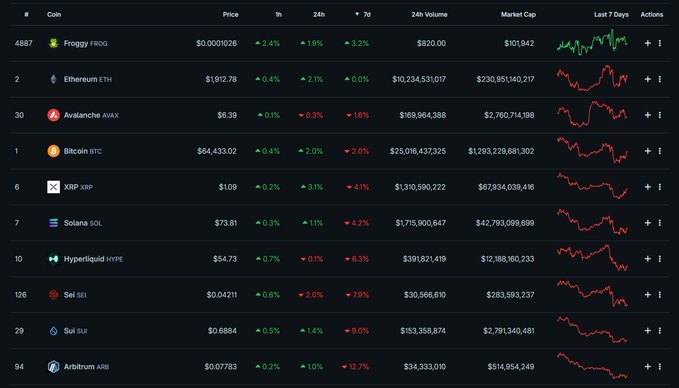Toggle the 7d column sort order

tap(363, 14)
